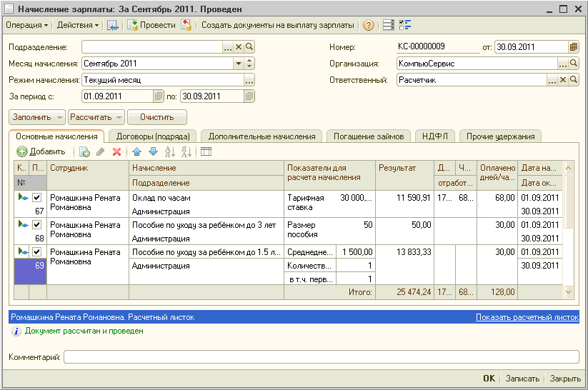Clear the Подразделение field with X

pyautogui.click(x=239, y=47)
